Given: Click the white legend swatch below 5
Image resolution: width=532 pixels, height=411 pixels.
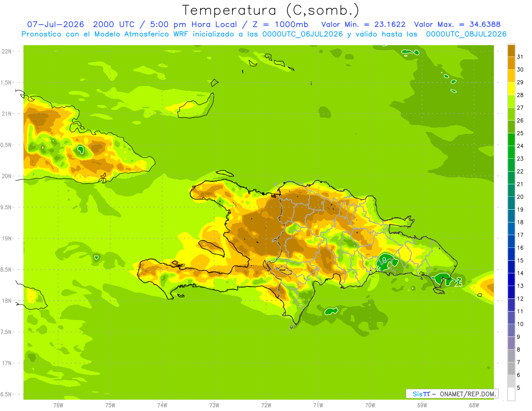Looking at the screenshot, I should pyautogui.click(x=511, y=394).
